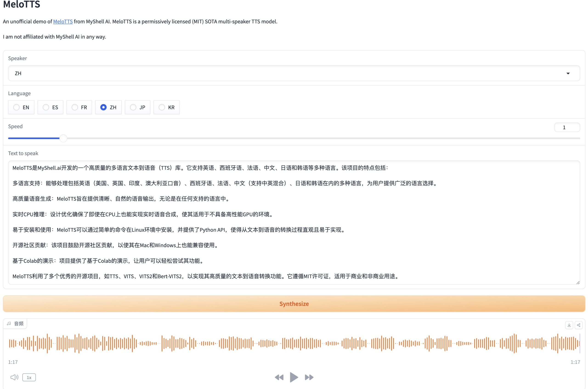Open the MeloTTS link
The image size is (588, 389).
[63, 21]
